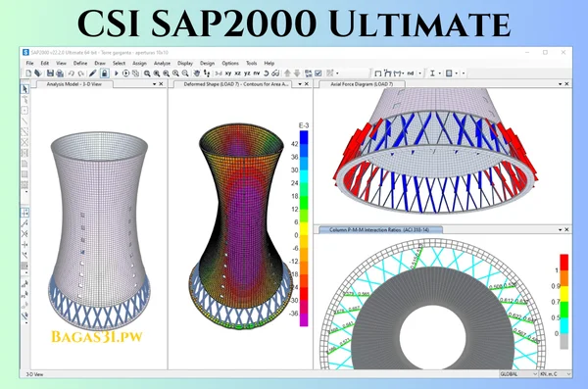This screenshot has width=588, height=389.
Task: Switch to the xz plane view
Action: [237, 73]
